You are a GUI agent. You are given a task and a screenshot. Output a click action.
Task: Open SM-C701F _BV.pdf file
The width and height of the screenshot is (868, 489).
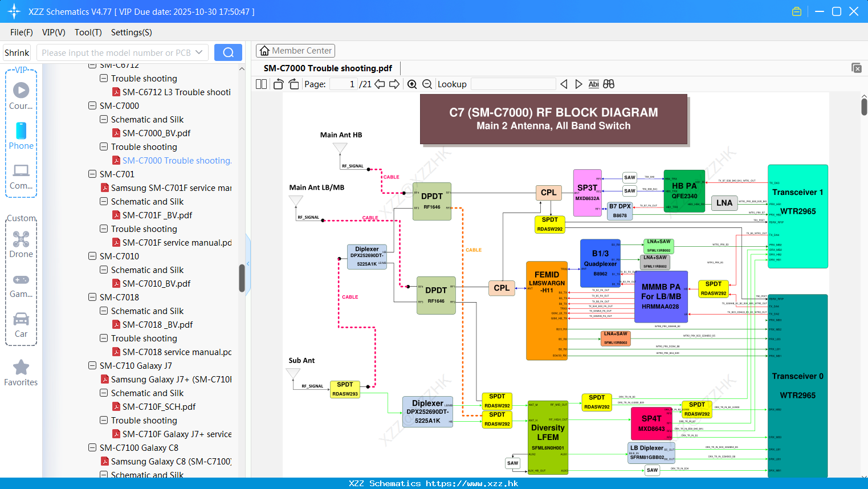(152, 215)
